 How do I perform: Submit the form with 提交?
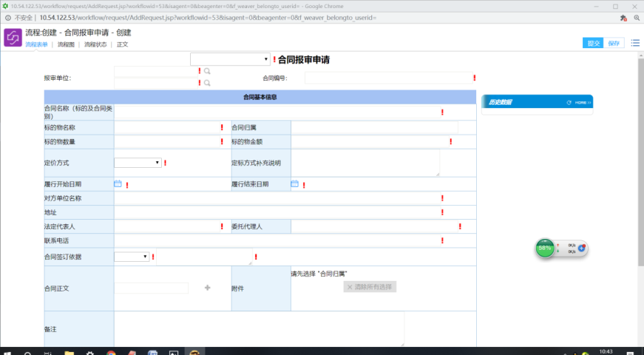[x=593, y=43]
